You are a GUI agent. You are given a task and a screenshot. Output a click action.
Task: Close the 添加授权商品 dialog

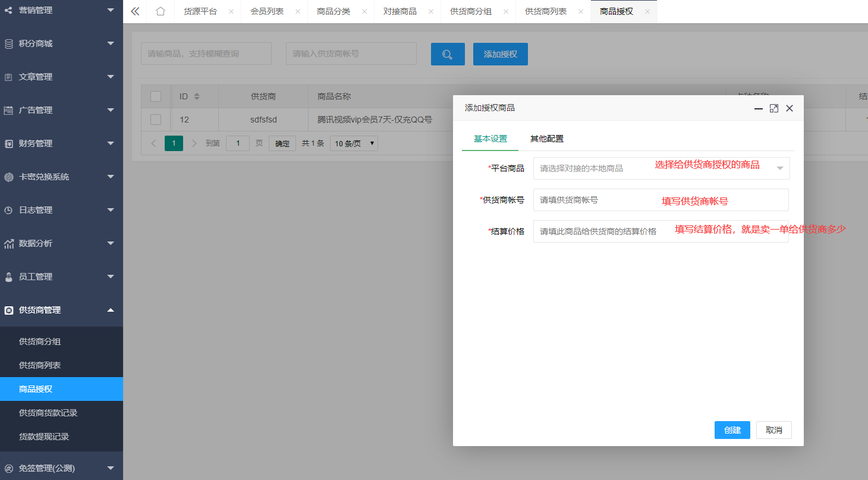790,108
